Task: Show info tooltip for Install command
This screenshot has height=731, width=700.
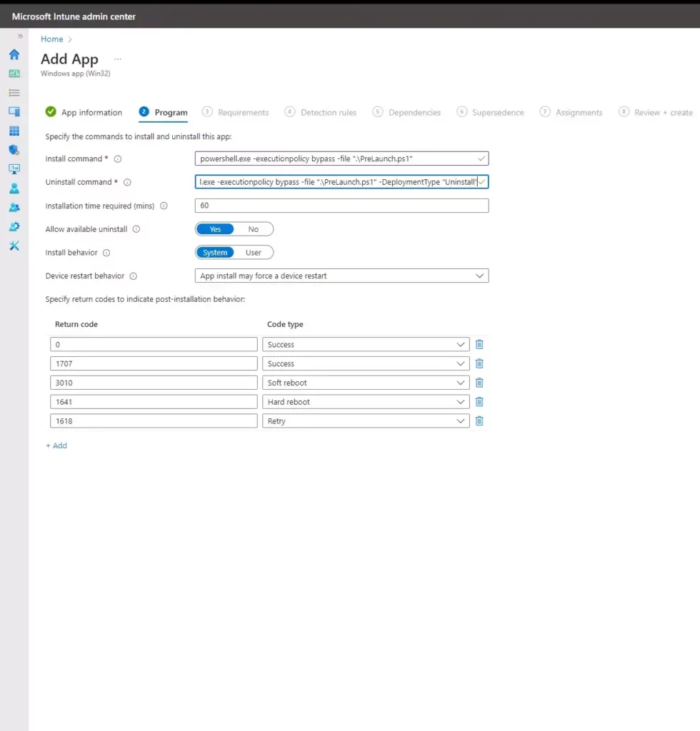Action: (x=118, y=159)
